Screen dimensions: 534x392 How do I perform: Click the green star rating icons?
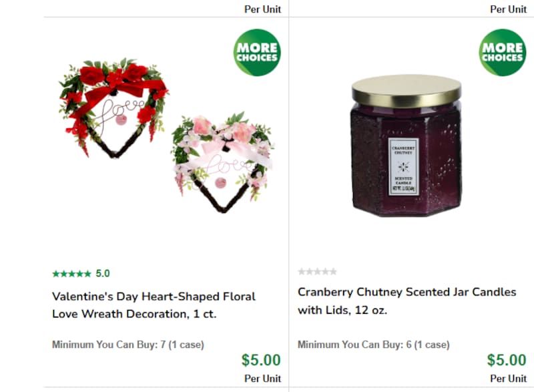coord(71,274)
